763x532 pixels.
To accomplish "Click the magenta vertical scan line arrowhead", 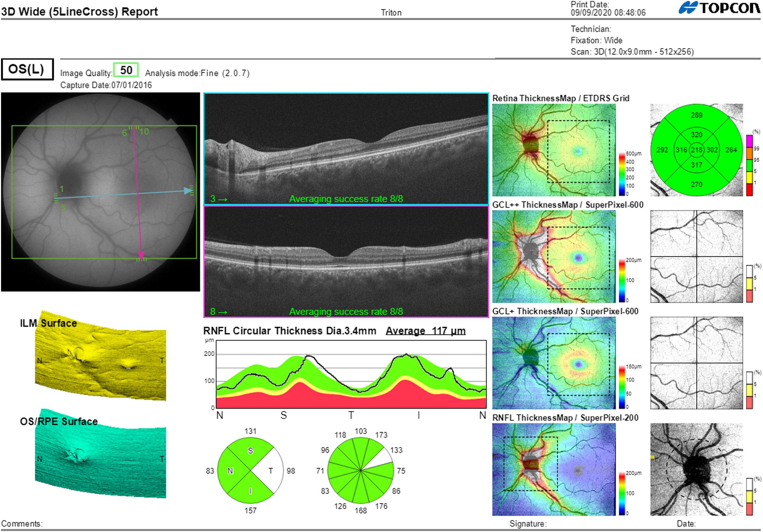I will [x=141, y=255].
